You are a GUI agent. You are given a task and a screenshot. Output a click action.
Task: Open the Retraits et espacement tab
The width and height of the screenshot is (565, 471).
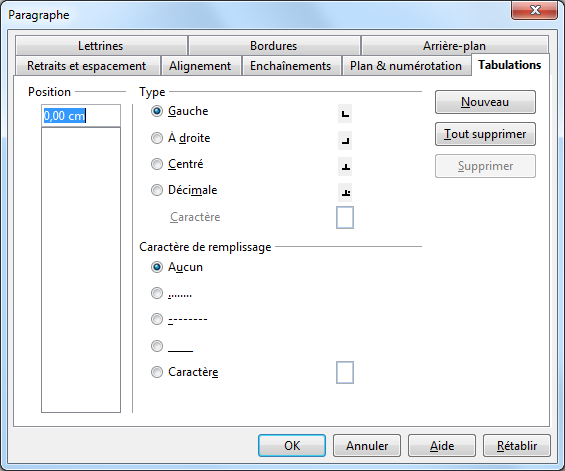tap(87, 66)
